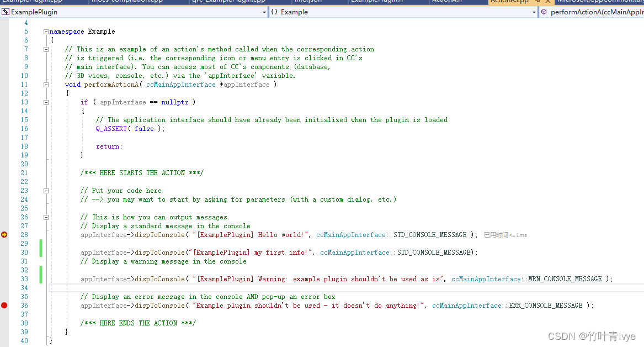Pin the ActionA.cpp document tab
This screenshot has width=644, height=347.
(536, 2)
